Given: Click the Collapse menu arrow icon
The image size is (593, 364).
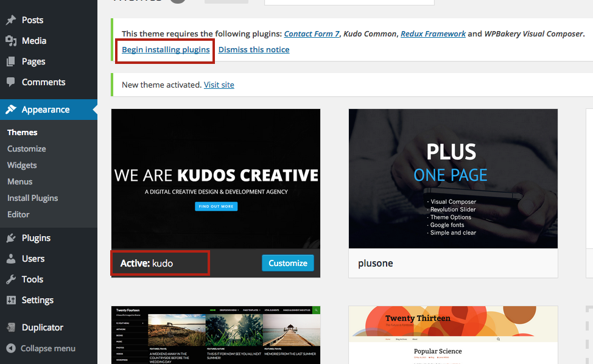Looking at the screenshot, I should pos(11,348).
